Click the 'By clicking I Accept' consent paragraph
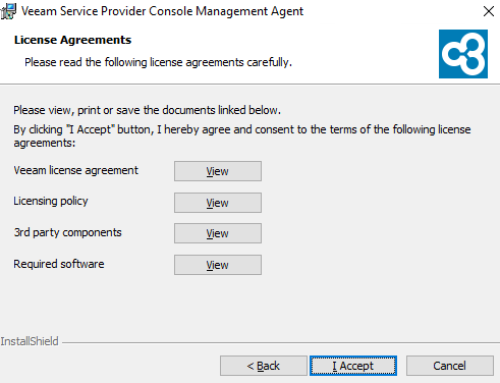Viewport: 500px width, 383px height. (242, 136)
